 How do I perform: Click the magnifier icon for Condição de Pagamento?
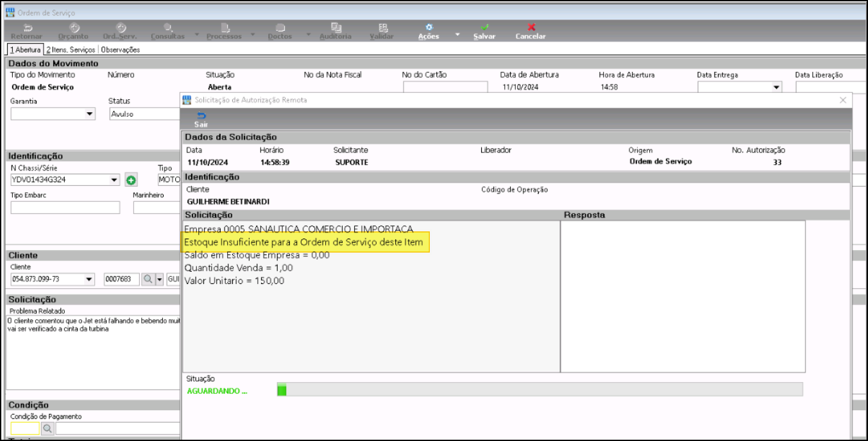tap(47, 429)
